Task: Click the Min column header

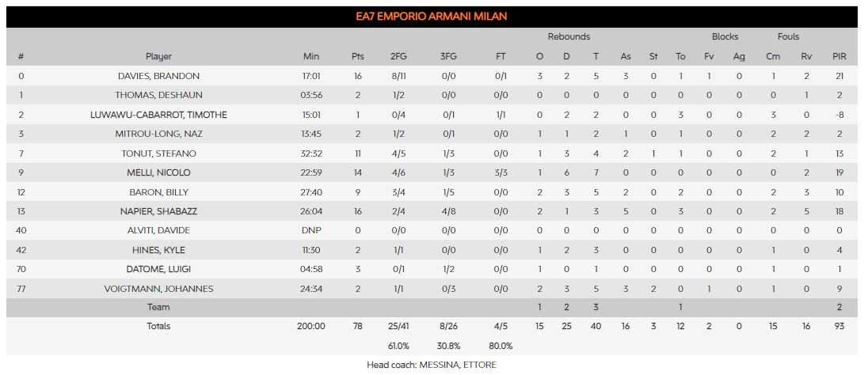Action: (x=311, y=56)
